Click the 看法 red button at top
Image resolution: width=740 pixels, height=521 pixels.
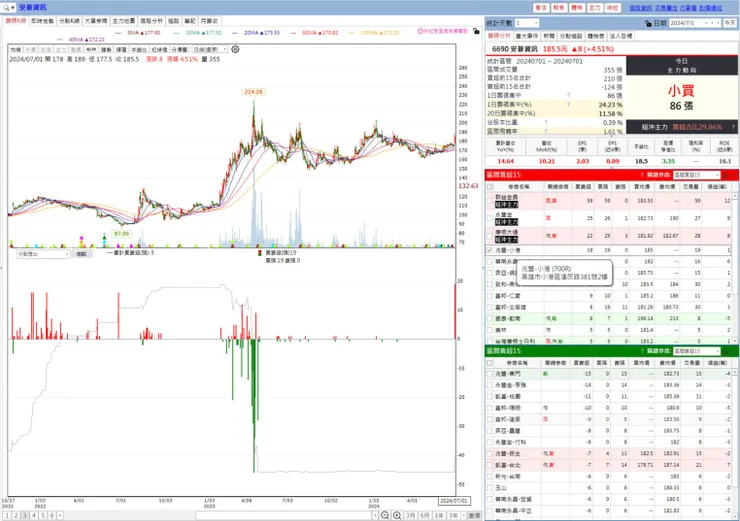pos(541,8)
